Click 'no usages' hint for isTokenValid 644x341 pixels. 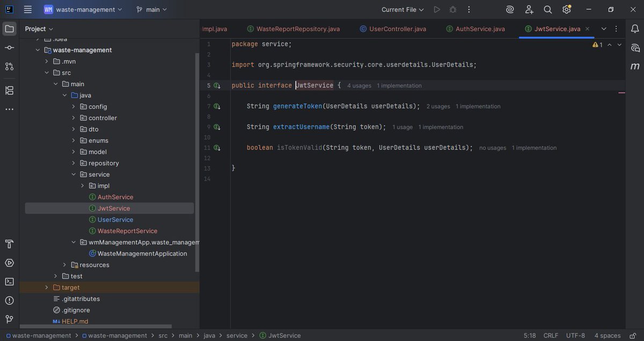click(x=493, y=148)
